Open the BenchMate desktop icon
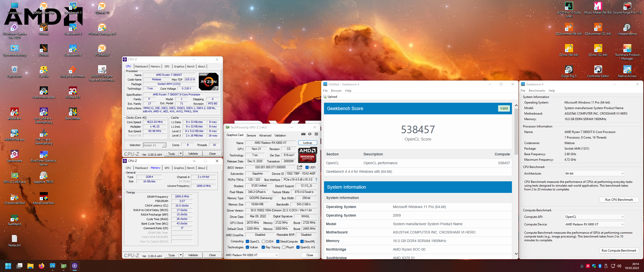Viewport: 644px width, 272px height. click(73, 114)
